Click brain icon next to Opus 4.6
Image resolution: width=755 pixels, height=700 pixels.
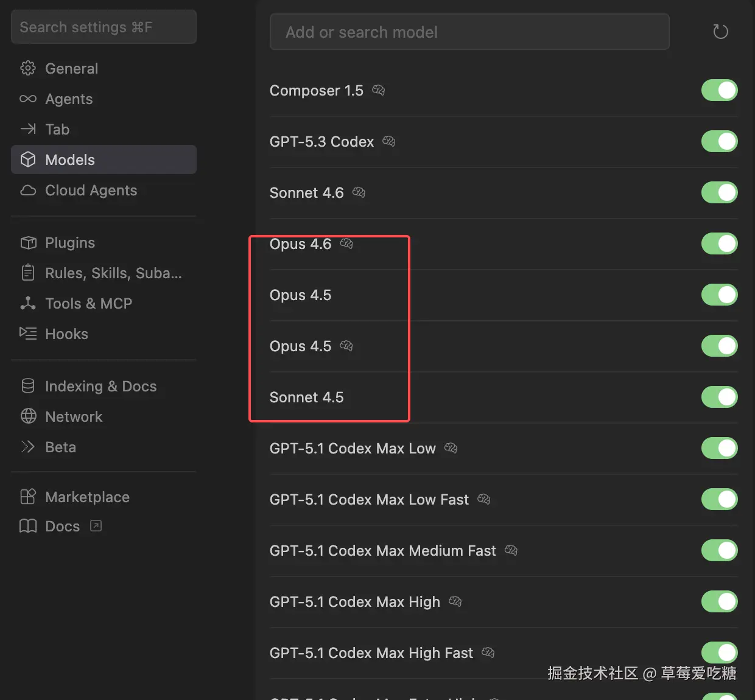(x=346, y=243)
